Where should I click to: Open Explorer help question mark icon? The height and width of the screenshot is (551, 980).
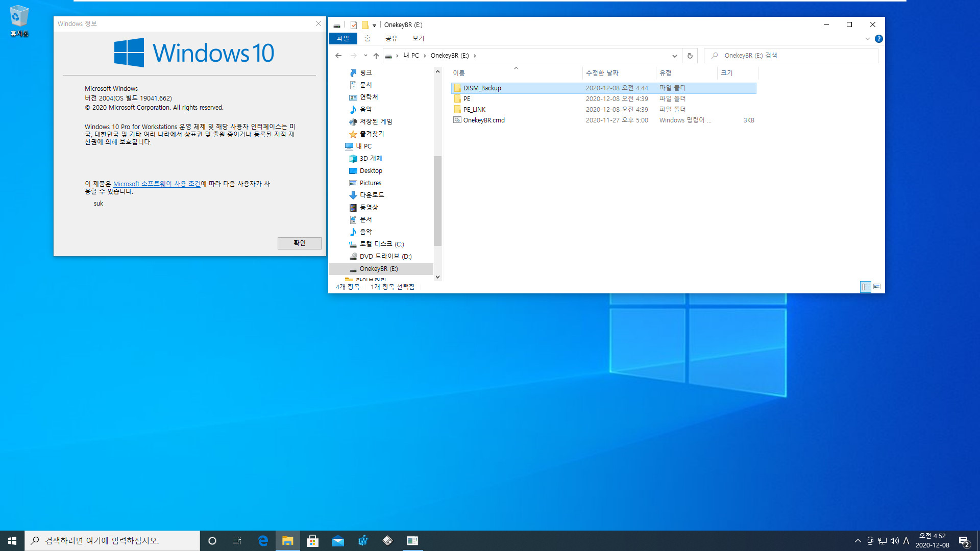[x=878, y=39]
